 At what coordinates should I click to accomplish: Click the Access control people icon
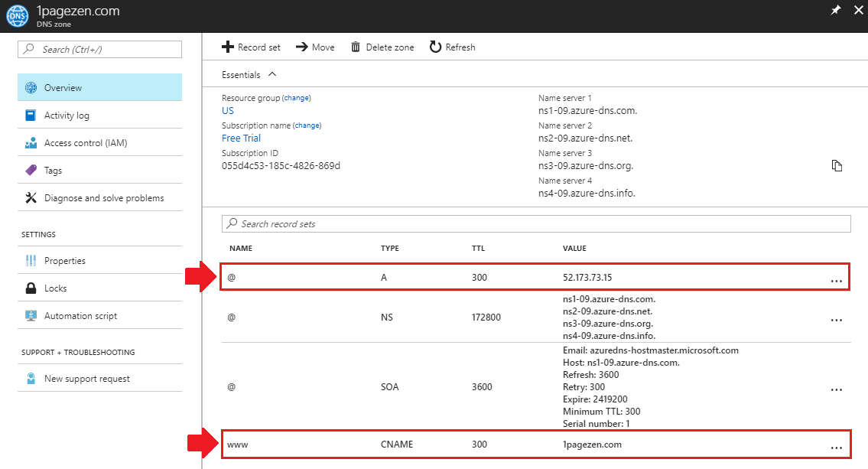pos(31,143)
